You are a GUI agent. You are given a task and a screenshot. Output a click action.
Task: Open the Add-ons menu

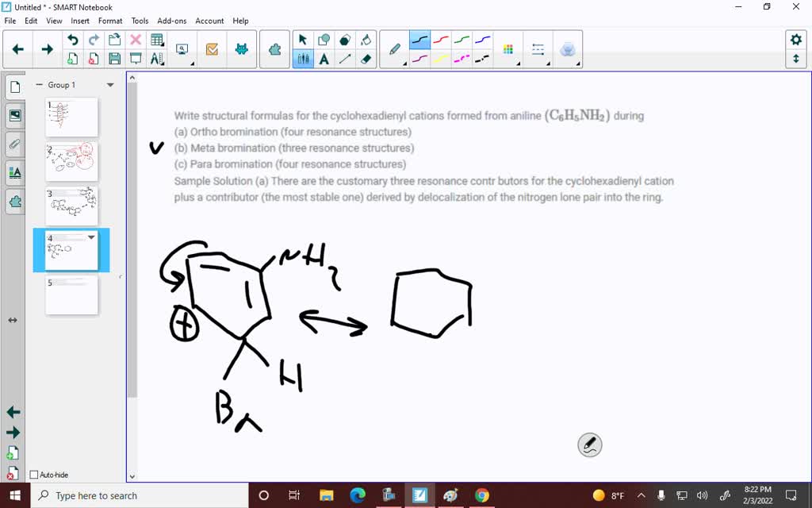click(x=171, y=21)
